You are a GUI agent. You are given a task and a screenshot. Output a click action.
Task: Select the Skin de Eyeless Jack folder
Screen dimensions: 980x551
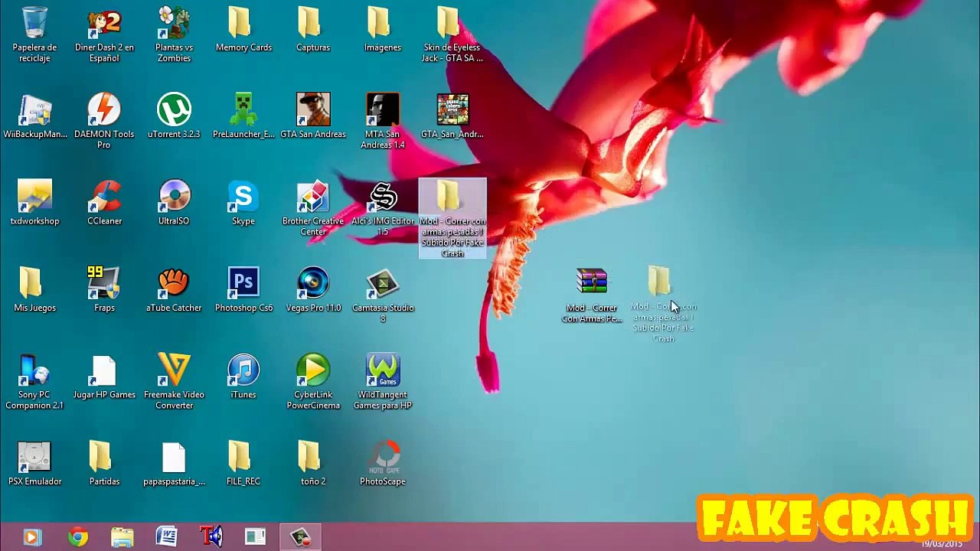[452, 34]
